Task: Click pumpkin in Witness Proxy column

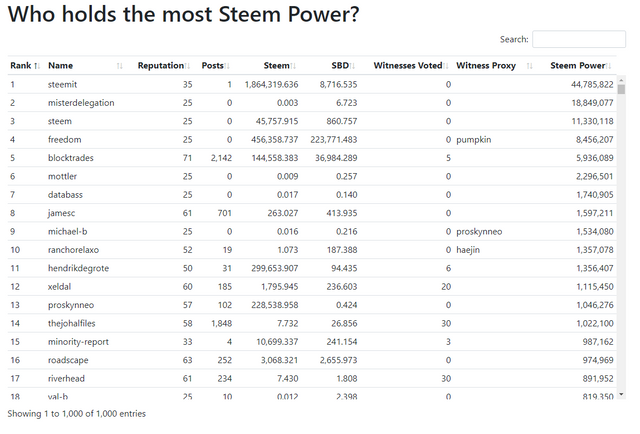Action: coord(475,139)
